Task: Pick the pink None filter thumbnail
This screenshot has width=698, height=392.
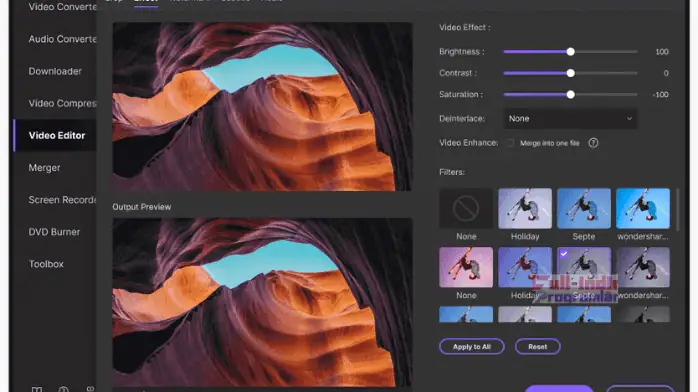Action: [466, 267]
